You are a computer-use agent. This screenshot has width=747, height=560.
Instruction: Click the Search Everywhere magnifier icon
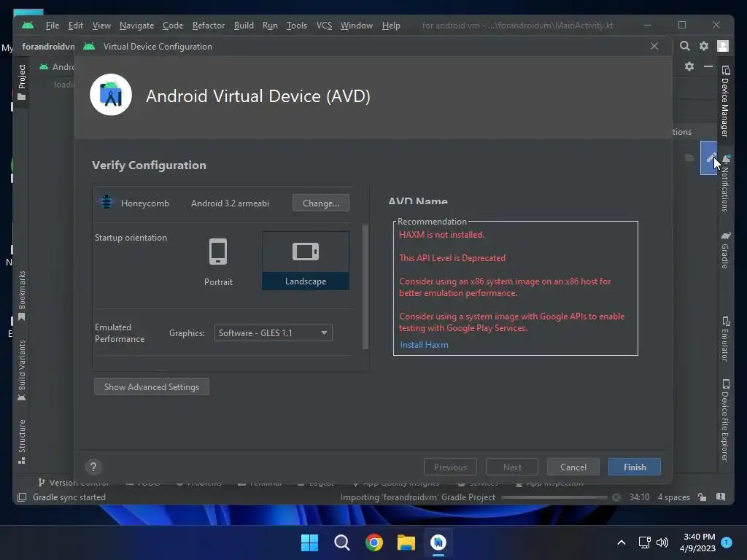tap(684, 46)
